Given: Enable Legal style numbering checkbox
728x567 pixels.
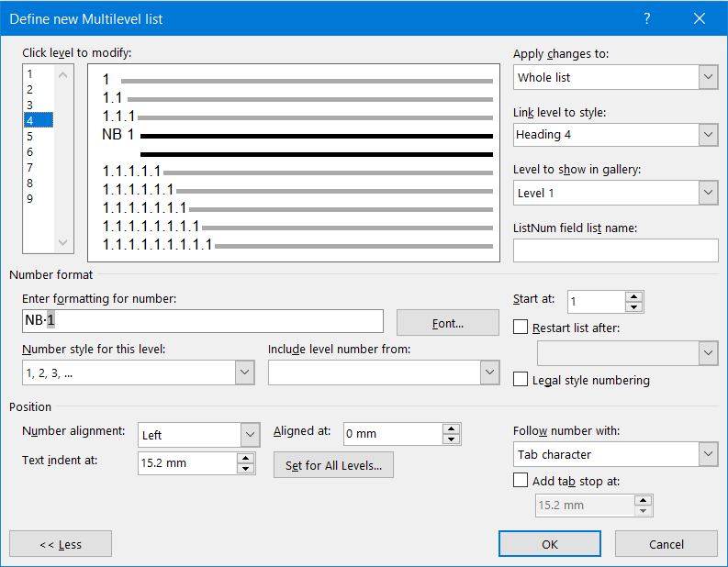Looking at the screenshot, I should 521,379.
